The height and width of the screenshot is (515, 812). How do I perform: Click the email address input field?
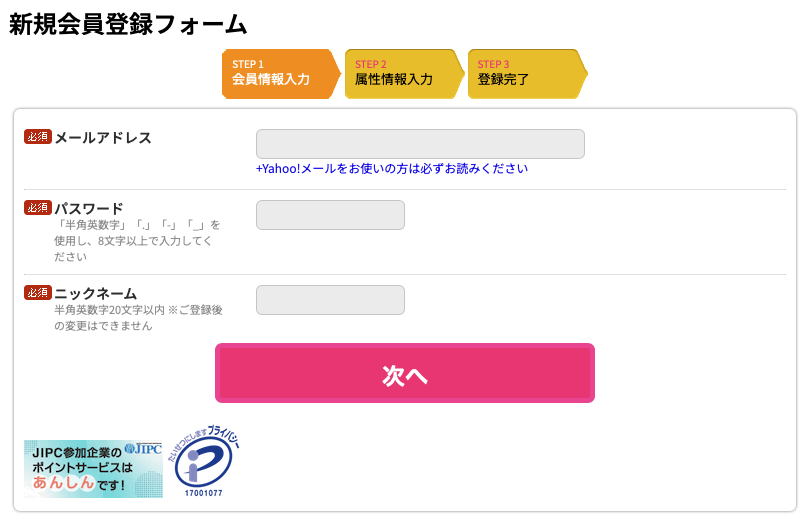[420, 144]
